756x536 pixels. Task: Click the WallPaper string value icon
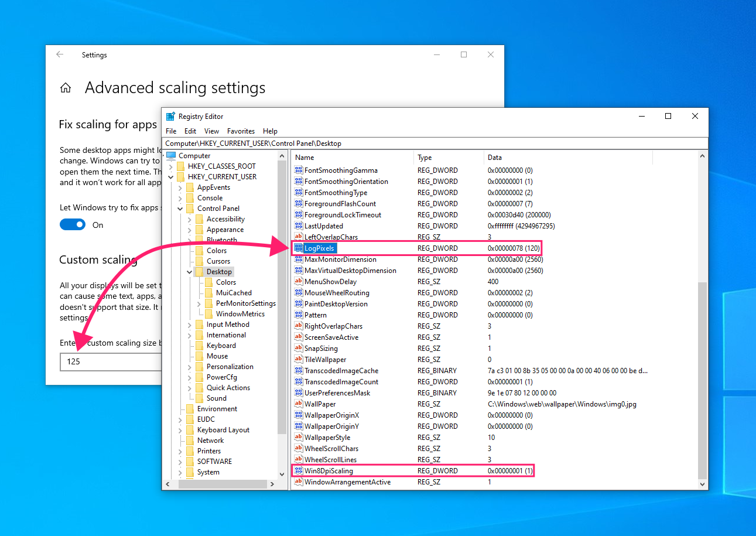(299, 404)
